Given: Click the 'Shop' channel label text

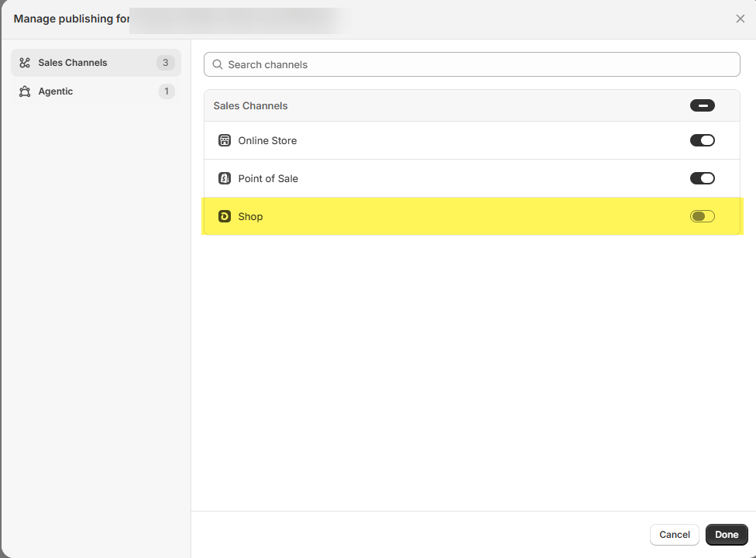Looking at the screenshot, I should [250, 217].
